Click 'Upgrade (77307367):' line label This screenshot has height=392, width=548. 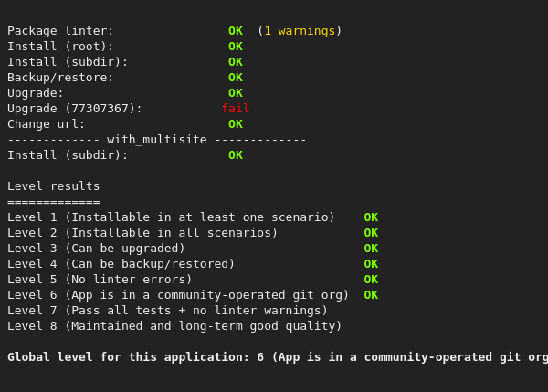click(75, 109)
